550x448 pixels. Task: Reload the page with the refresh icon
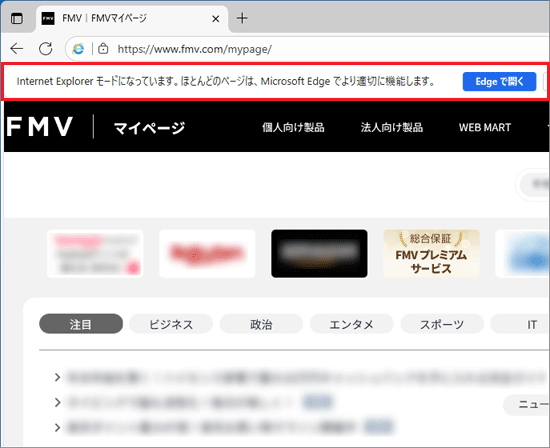coord(46,48)
